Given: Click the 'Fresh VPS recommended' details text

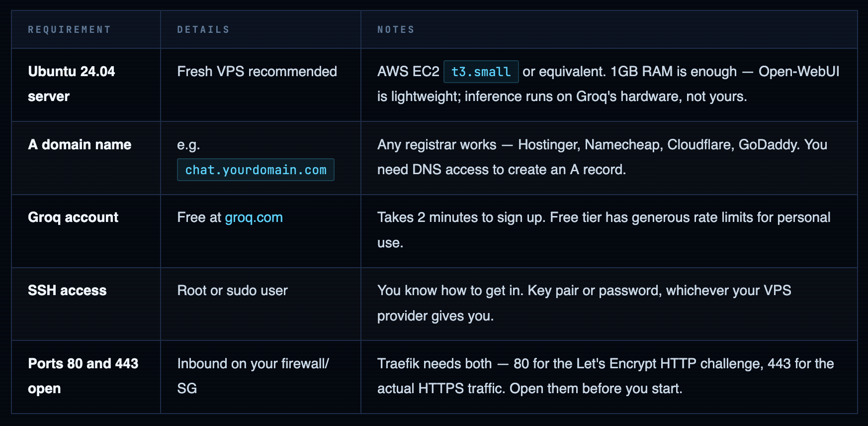Looking at the screenshot, I should tap(257, 72).
